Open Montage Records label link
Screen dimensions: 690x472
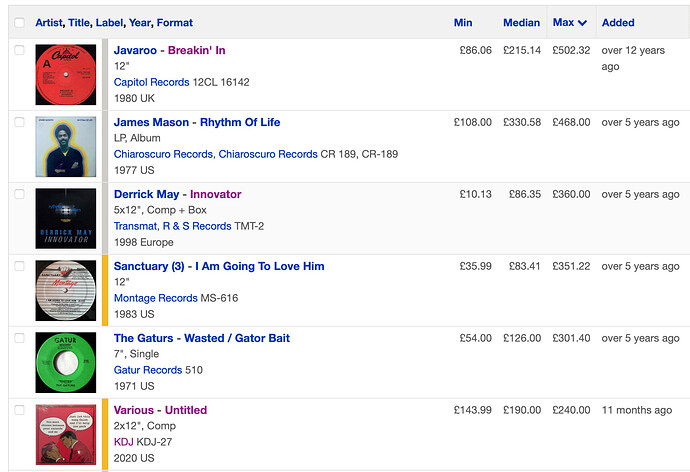(x=155, y=298)
